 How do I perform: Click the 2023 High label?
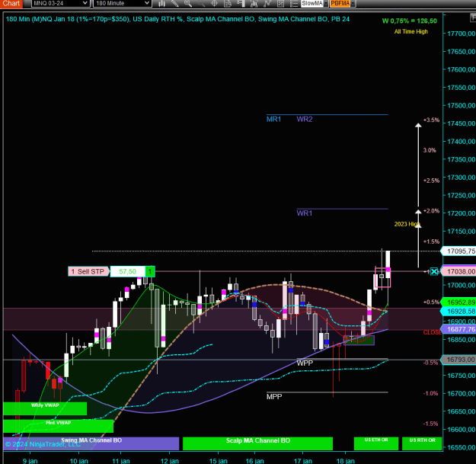coord(407,224)
